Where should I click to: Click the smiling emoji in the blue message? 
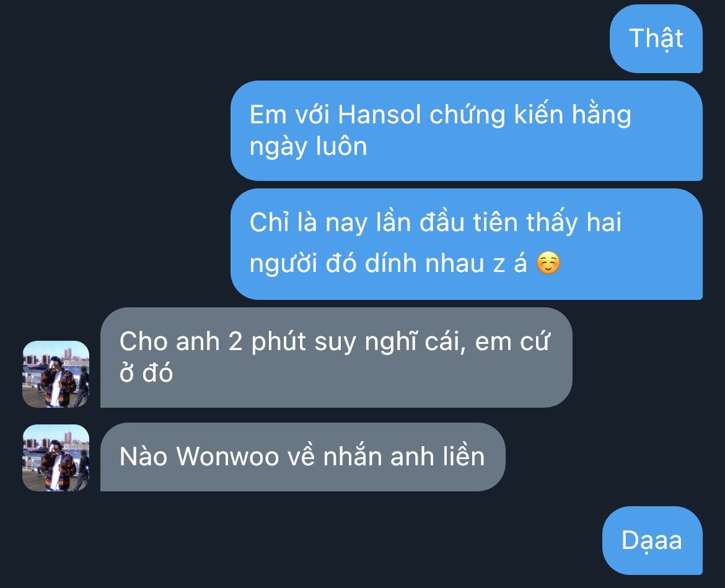point(548,263)
